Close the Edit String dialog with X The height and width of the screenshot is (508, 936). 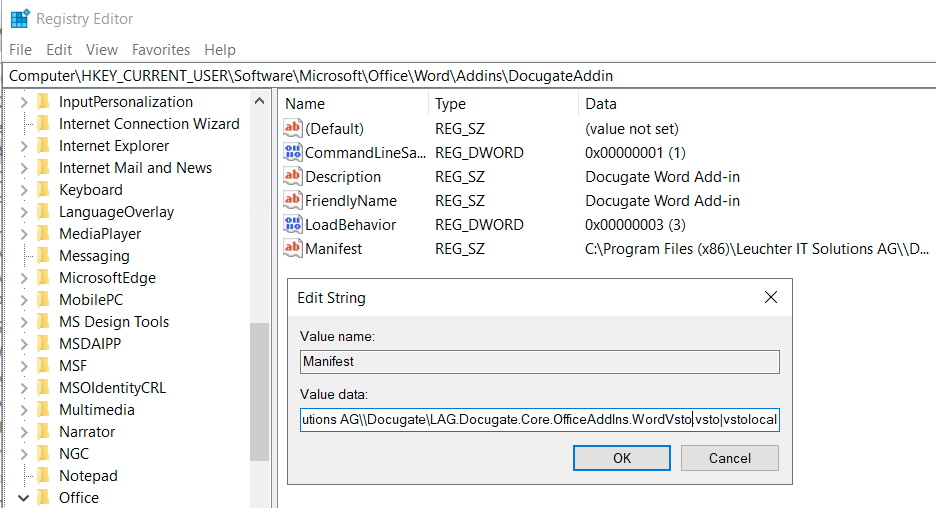tap(771, 297)
